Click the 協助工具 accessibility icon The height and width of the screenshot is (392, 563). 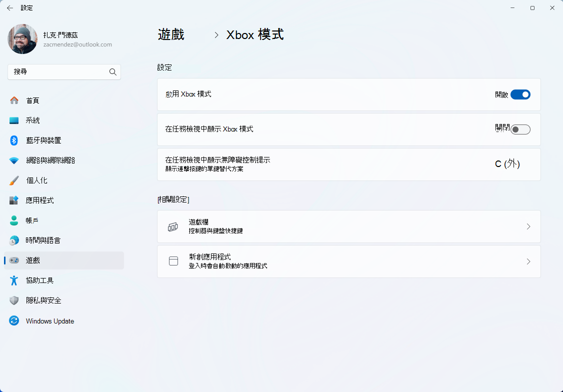coord(14,280)
